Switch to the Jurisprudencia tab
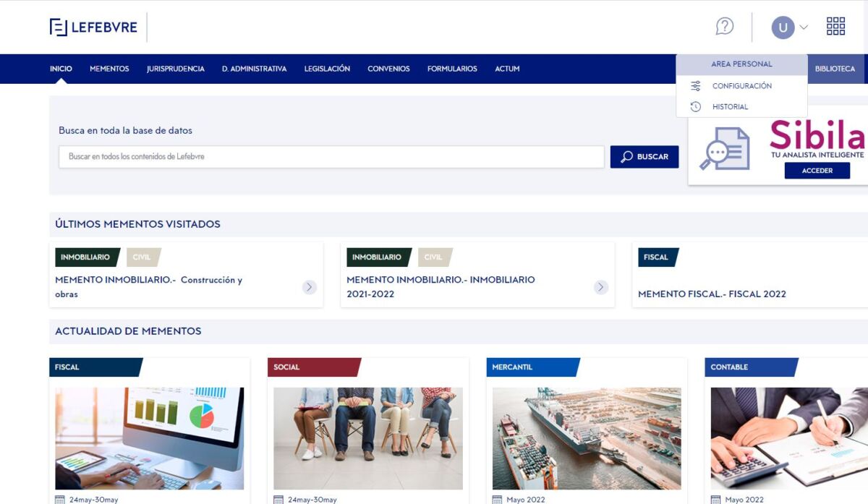 pos(175,69)
